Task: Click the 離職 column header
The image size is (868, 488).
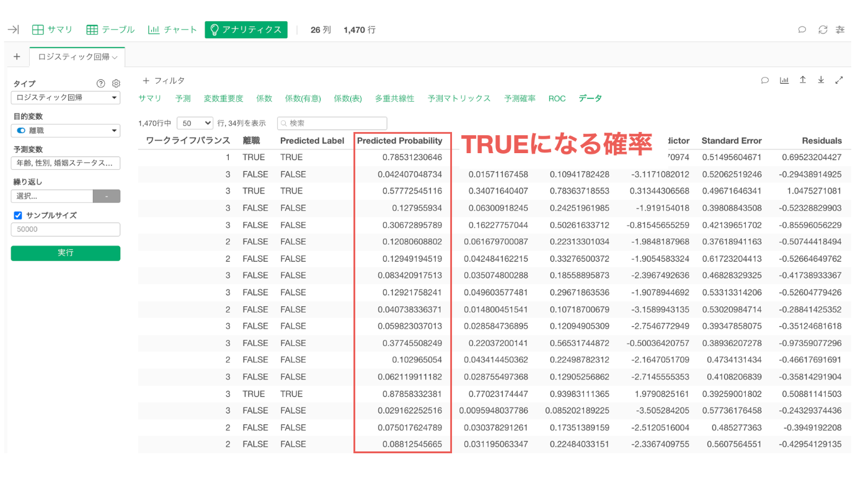Action: coord(251,141)
